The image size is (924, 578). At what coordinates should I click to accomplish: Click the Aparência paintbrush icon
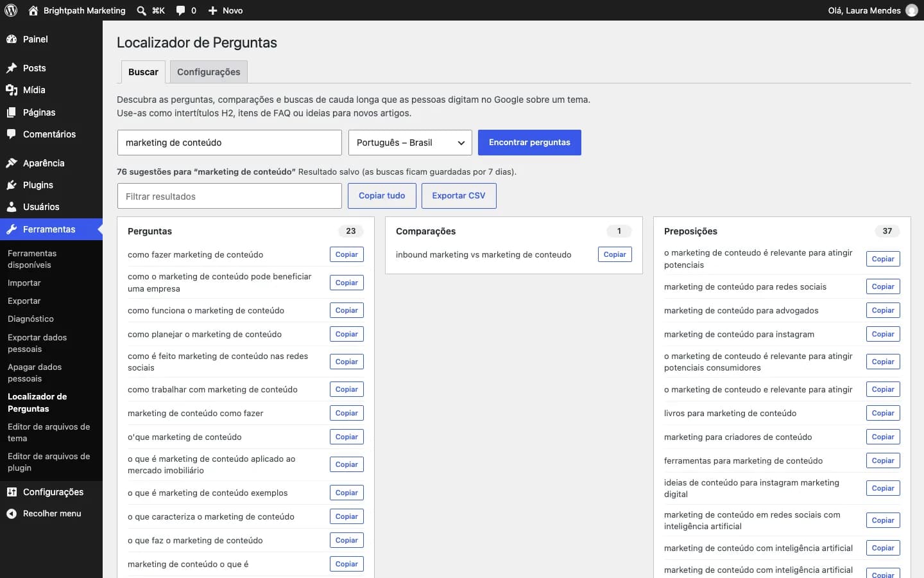coord(12,163)
